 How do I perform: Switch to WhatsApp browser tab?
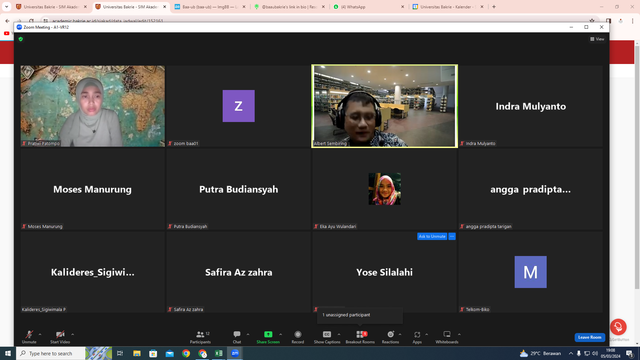coord(368,7)
